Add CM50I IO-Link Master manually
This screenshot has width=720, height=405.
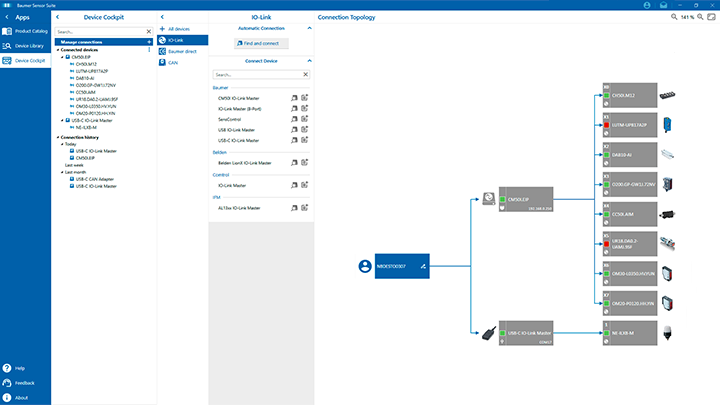(304, 98)
